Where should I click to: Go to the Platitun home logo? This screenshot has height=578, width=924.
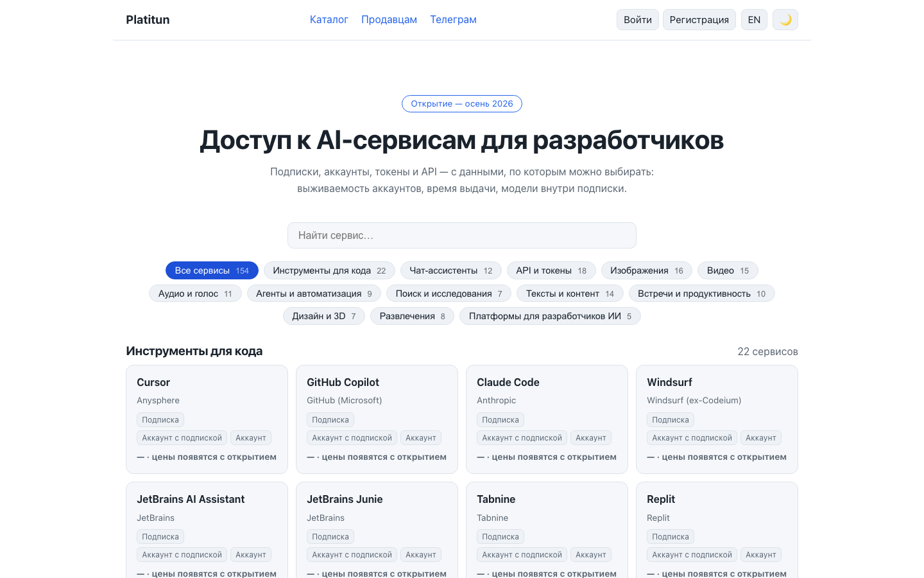click(148, 20)
